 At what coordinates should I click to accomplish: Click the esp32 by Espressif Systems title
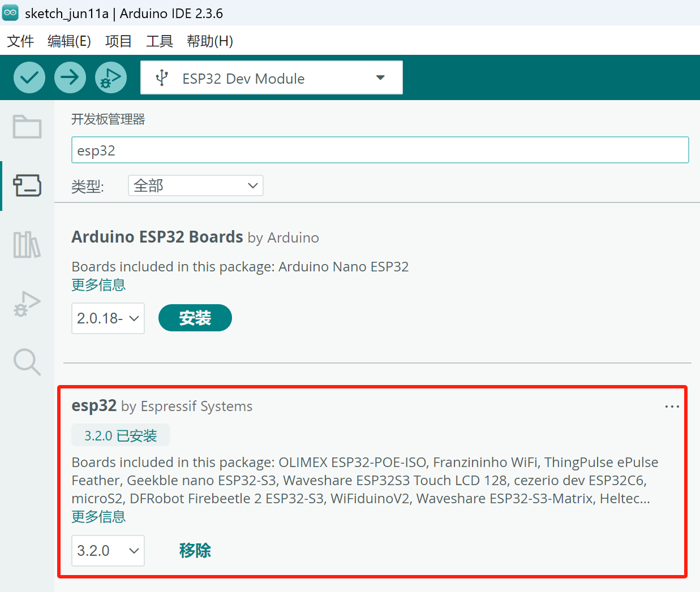click(x=162, y=406)
